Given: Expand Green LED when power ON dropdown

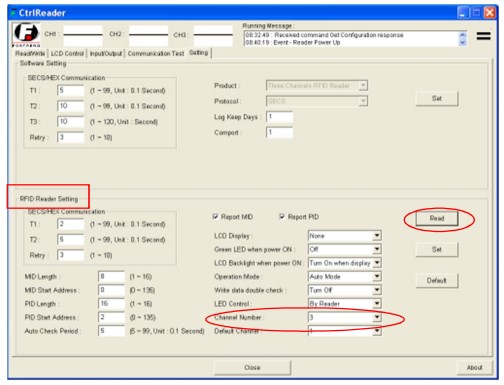Looking at the screenshot, I should tap(377, 249).
